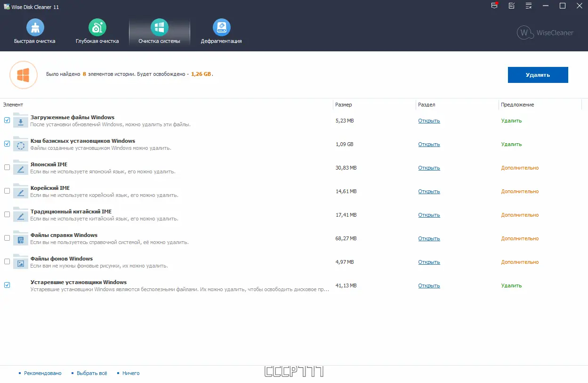Select the Файлы фонов Windows title
This screenshot has height=383, width=588.
tap(62, 259)
